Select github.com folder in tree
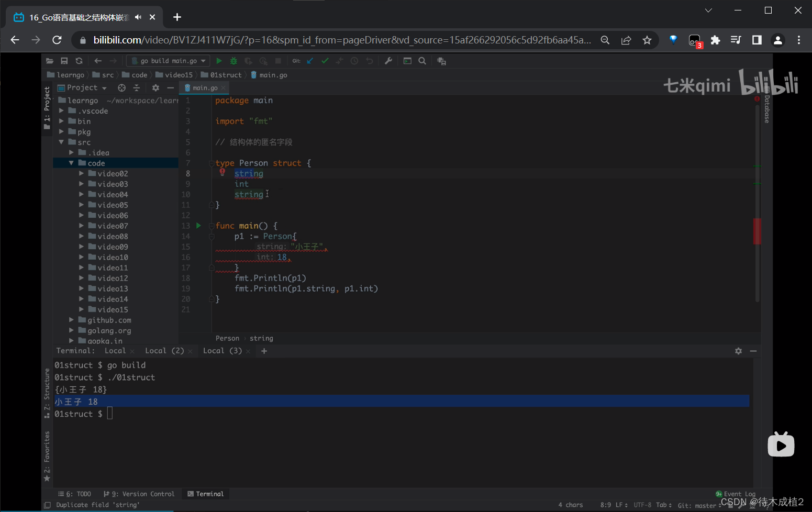Screen dimensions: 812x512 [x=109, y=320]
